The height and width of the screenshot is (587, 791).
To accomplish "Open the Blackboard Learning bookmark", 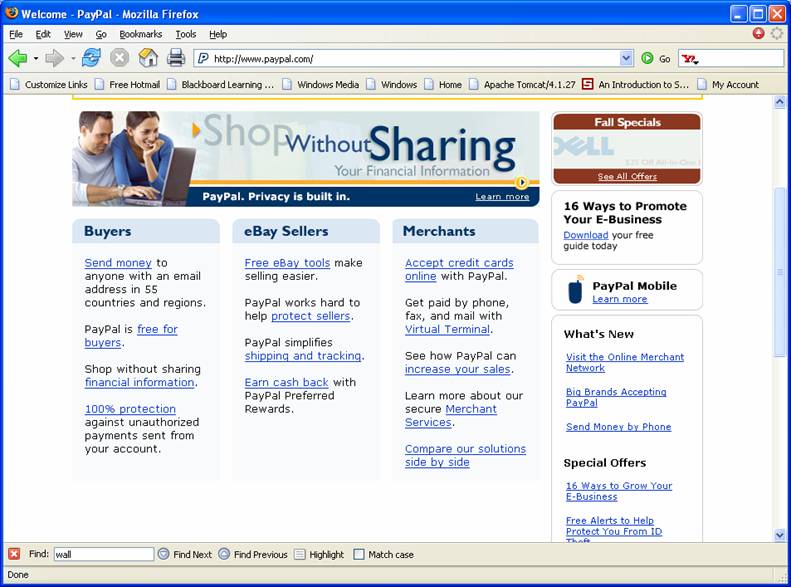I will [220, 85].
